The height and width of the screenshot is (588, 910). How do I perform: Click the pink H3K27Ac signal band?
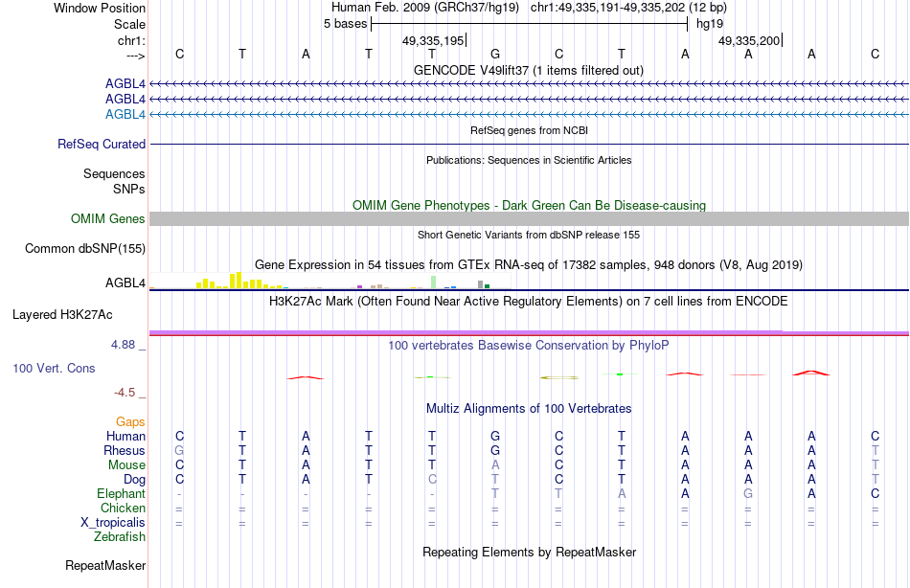pos(530,332)
